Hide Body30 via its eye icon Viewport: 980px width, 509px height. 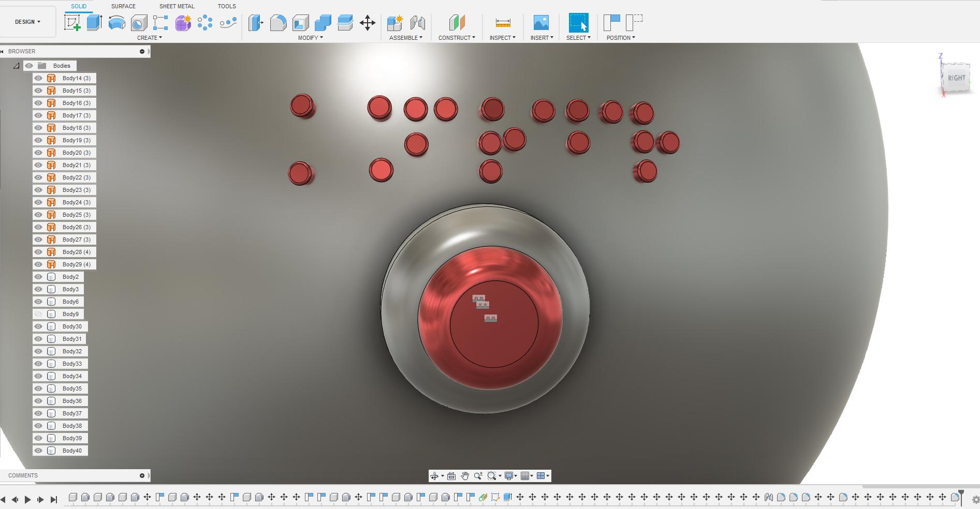(38, 326)
